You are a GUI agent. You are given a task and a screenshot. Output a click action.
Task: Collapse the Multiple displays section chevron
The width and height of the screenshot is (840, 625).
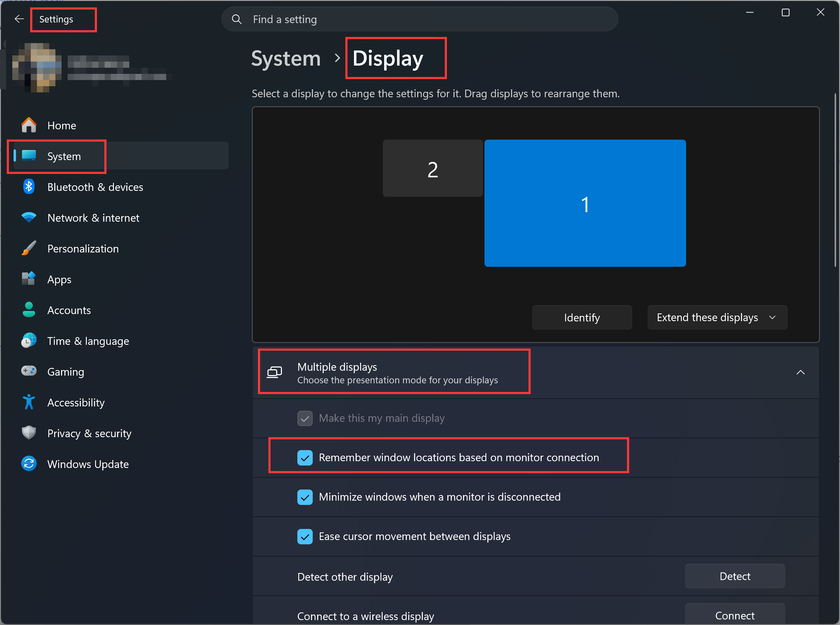point(800,373)
